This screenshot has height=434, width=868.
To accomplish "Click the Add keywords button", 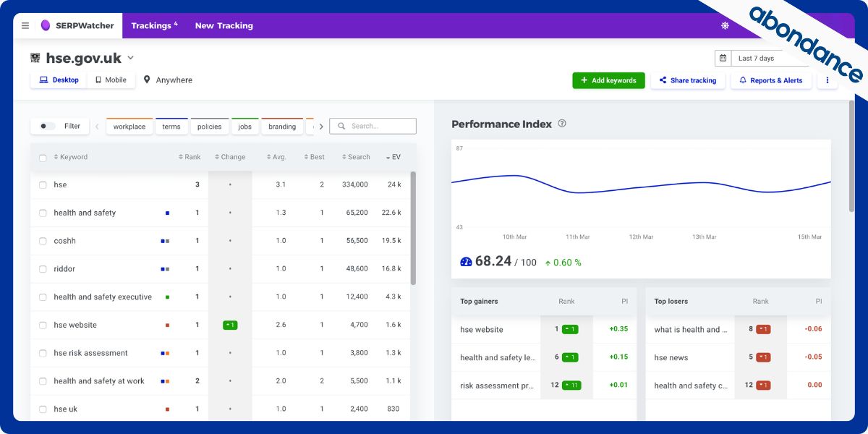I will tap(608, 80).
